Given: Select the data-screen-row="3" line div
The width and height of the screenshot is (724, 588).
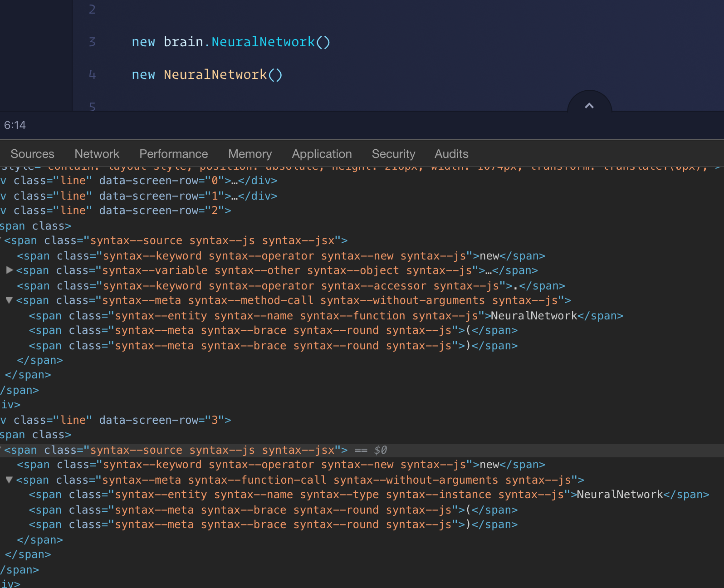Looking at the screenshot, I should [116, 420].
